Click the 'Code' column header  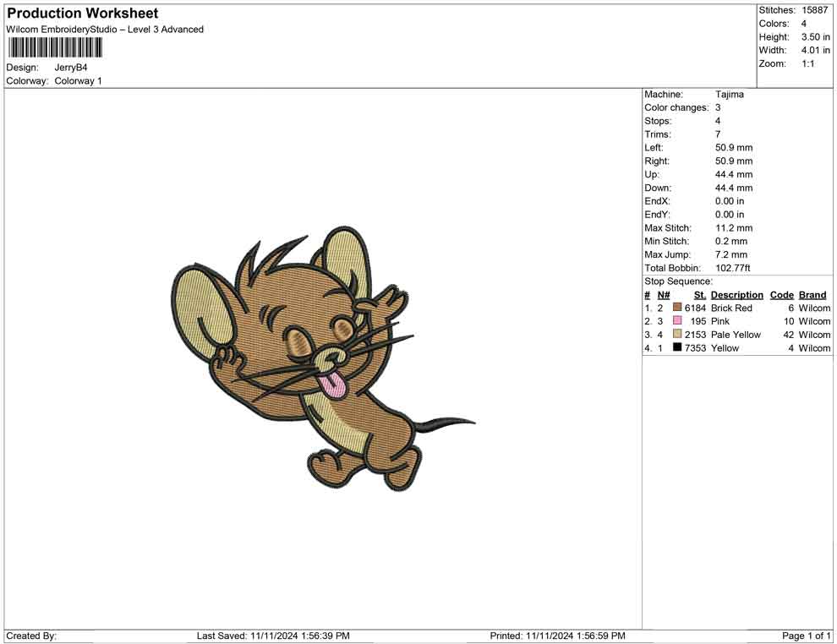782,295
